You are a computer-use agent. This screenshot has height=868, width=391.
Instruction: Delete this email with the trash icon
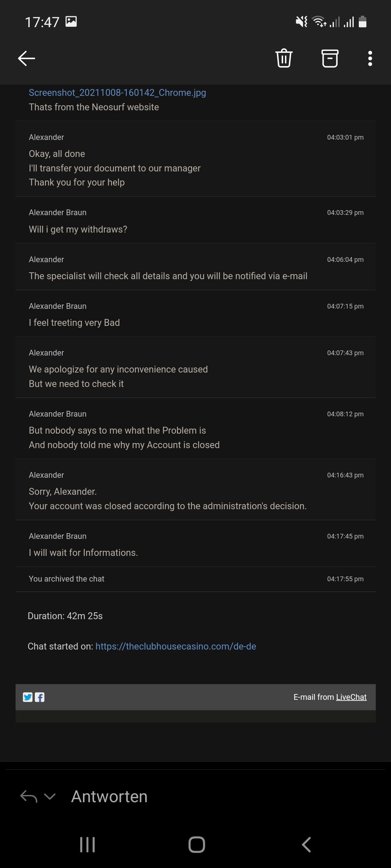[284, 58]
